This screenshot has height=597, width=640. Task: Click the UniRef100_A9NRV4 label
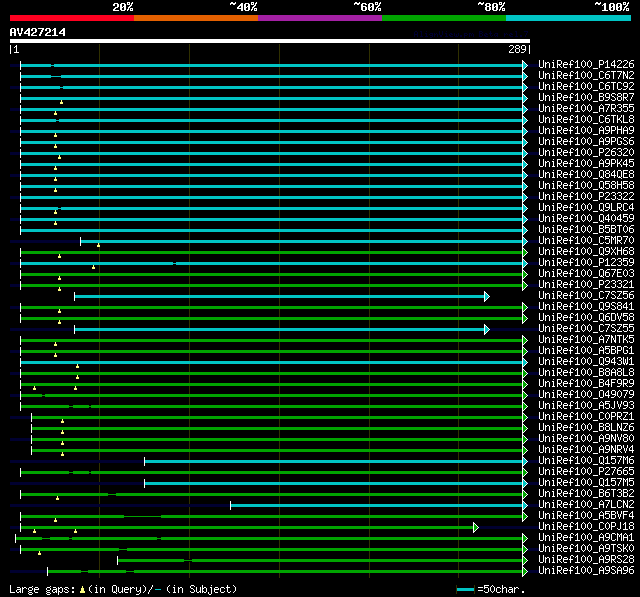tap(586, 450)
